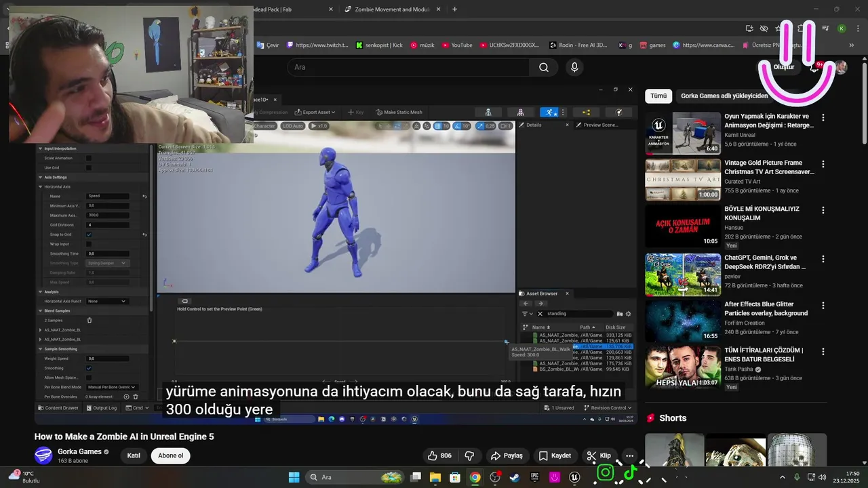
Task: Click the Oluştur create button
Action: click(784, 67)
